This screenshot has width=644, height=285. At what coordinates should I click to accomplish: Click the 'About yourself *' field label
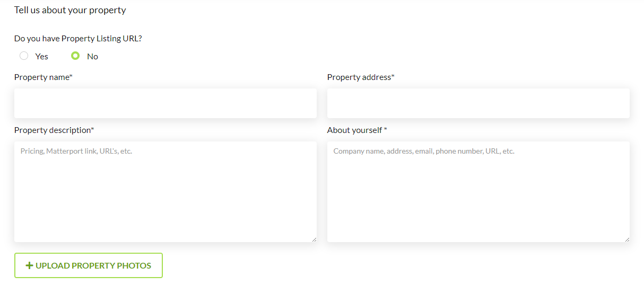357,130
